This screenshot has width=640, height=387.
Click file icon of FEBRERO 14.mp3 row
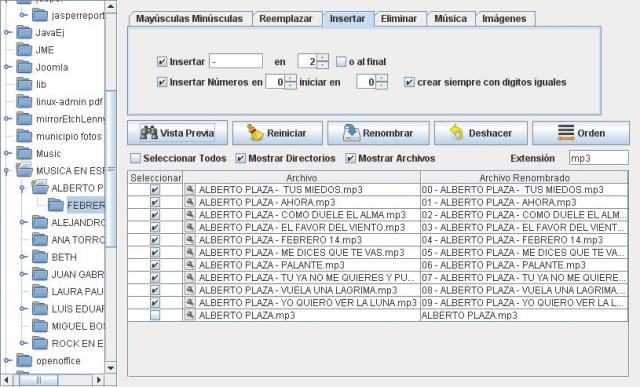(x=190, y=240)
